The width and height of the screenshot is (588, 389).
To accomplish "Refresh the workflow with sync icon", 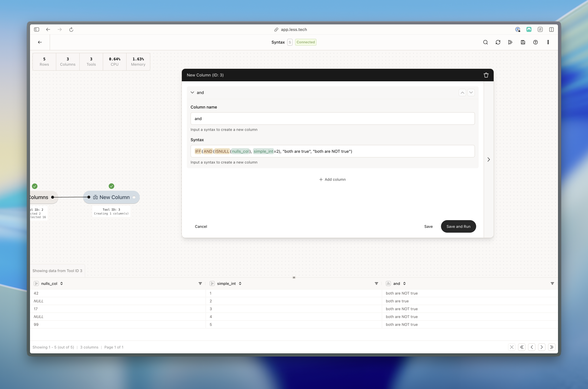I will [498, 42].
